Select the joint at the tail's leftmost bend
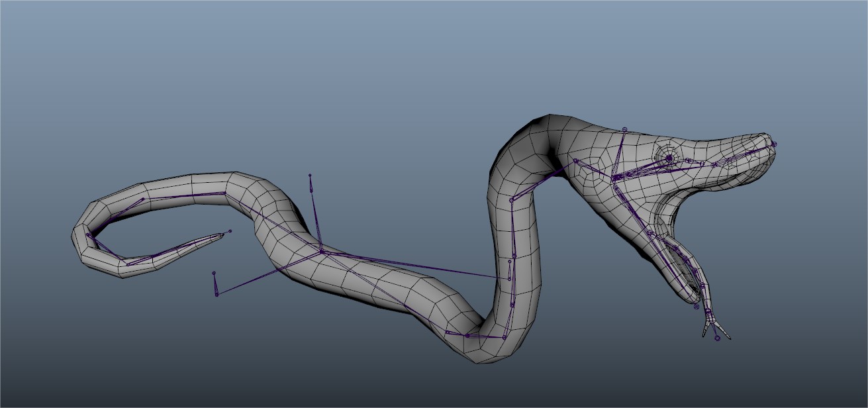868x408 pixels. [x=88, y=234]
